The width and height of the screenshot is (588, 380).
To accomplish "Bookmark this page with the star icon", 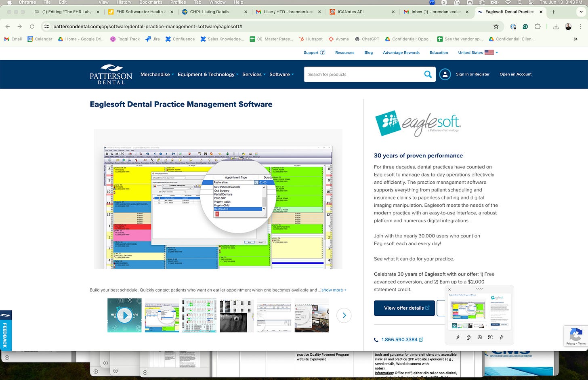I will 496,26.
